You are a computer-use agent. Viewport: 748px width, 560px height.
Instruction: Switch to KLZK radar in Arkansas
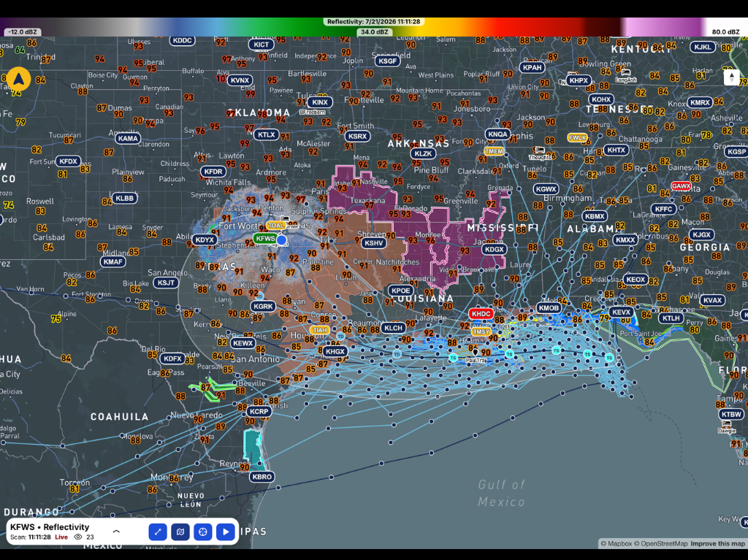click(x=423, y=153)
